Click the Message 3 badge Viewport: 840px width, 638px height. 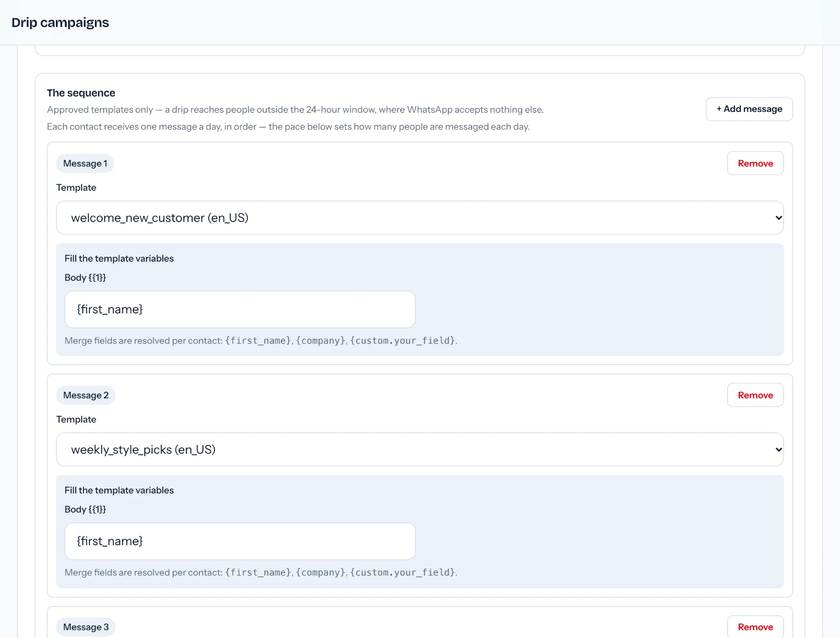click(x=86, y=627)
